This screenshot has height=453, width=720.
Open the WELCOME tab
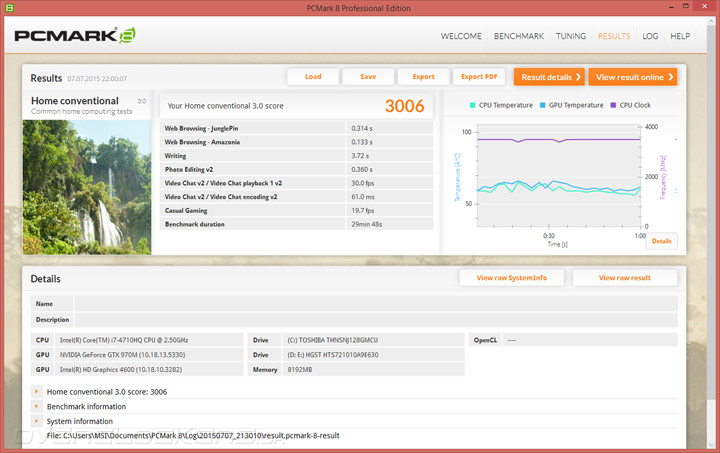tap(461, 36)
